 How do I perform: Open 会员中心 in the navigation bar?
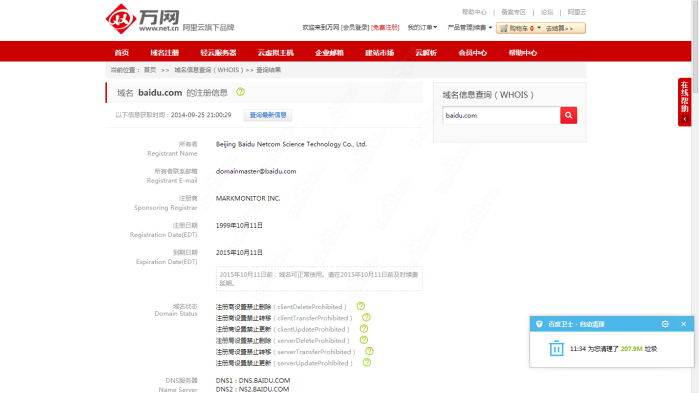tap(473, 53)
